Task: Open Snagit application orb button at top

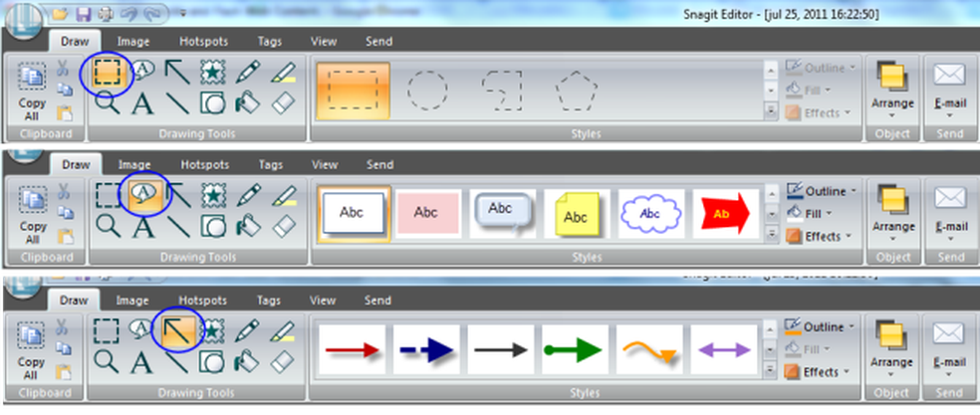Action: [24, 21]
